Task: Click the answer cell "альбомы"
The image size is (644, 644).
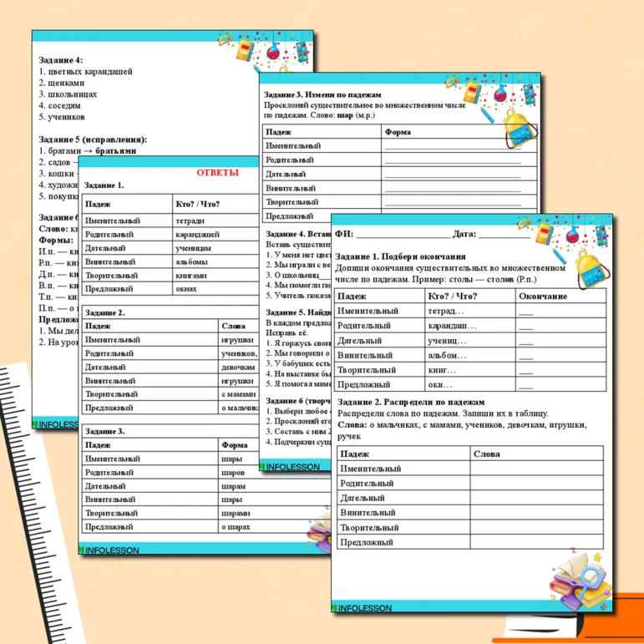Action: pos(191,261)
